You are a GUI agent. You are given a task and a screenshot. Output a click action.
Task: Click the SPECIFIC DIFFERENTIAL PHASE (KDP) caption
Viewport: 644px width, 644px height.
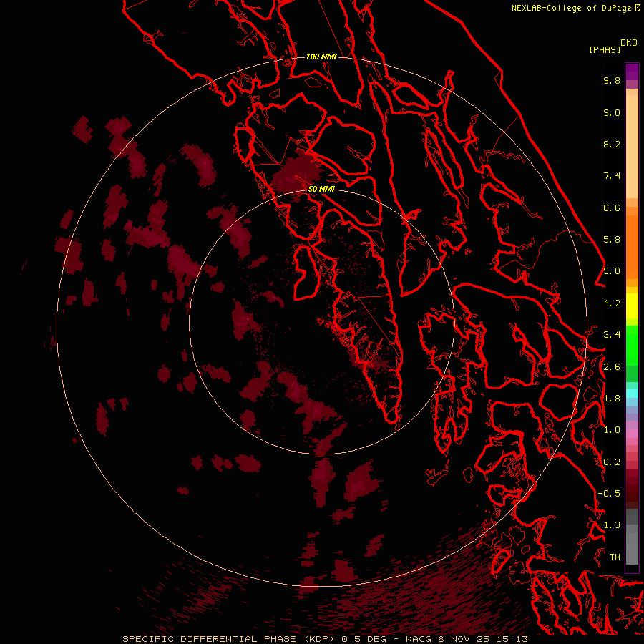pyautogui.click(x=229, y=639)
